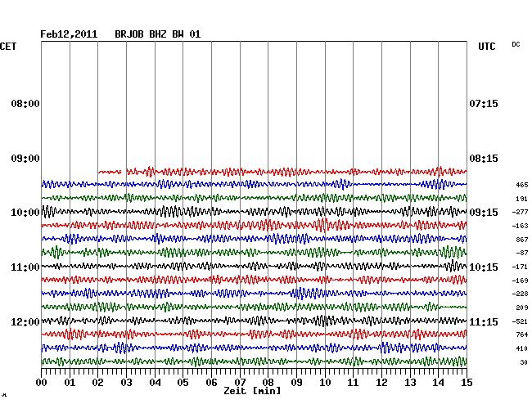Click the 09:00 CET time label
This screenshot has height=404, width=532.
click(x=25, y=159)
